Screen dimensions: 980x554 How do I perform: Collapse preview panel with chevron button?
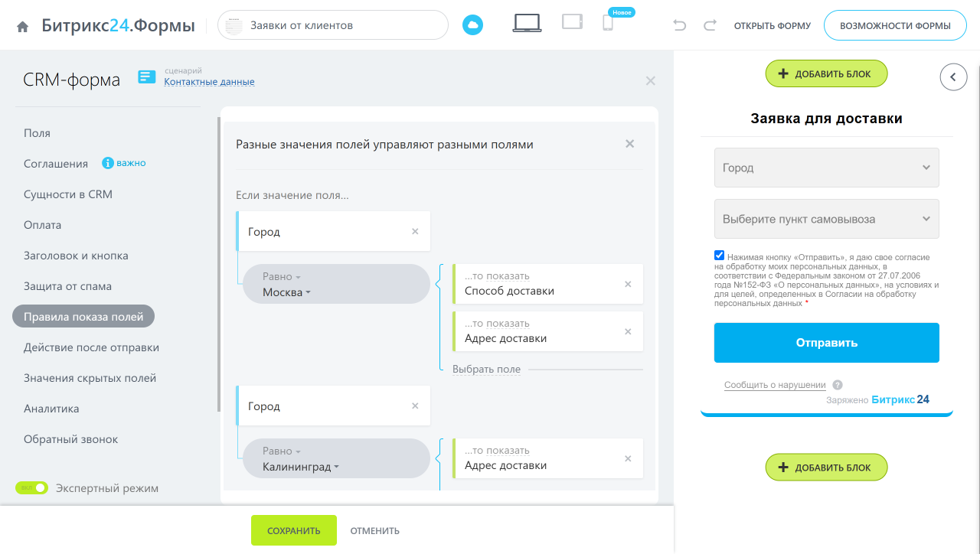(x=953, y=77)
